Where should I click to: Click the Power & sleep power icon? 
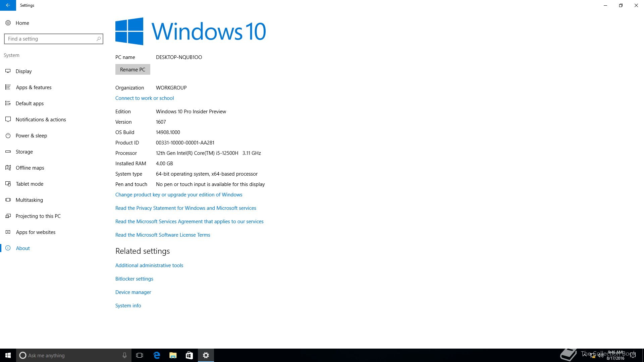coord(8,135)
